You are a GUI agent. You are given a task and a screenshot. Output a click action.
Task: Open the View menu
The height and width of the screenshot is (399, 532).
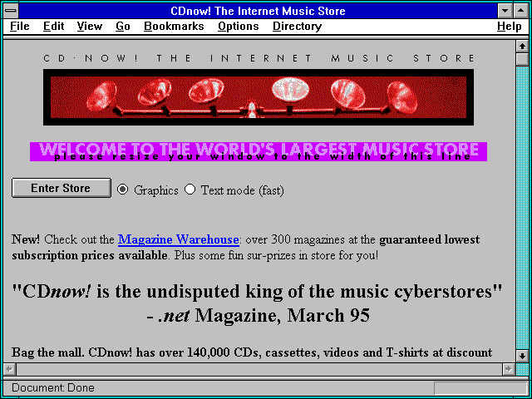tap(89, 27)
